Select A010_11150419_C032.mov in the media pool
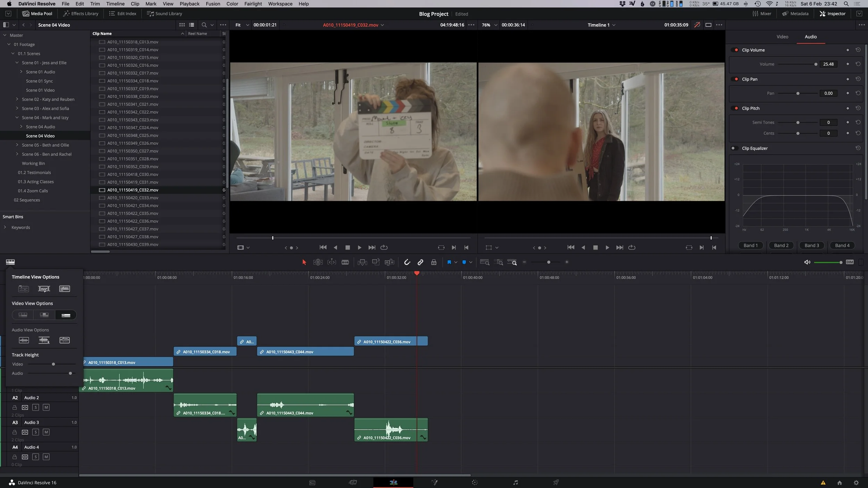Viewport: 868px width, 488px height. coord(133,190)
